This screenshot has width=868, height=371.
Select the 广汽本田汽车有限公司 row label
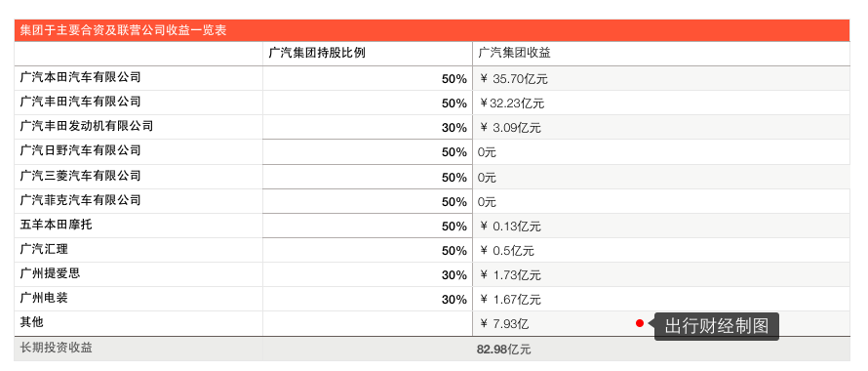(x=80, y=77)
